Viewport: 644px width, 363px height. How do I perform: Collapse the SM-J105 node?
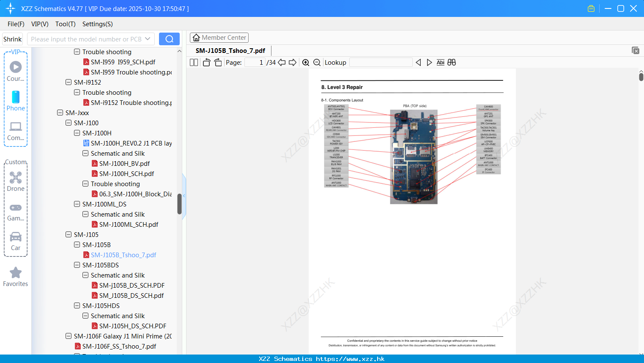[x=69, y=235]
